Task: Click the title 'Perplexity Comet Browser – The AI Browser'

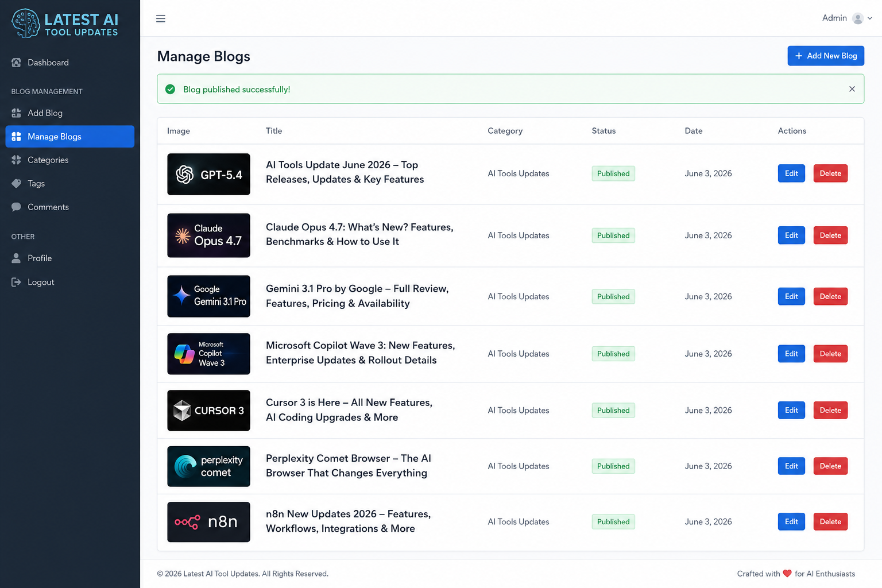Action: [x=349, y=466]
